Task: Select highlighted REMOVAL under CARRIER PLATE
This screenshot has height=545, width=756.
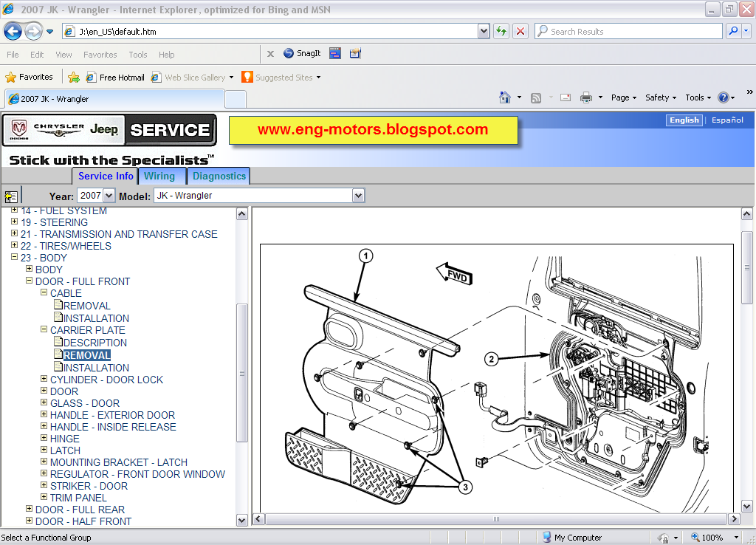Action: point(87,355)
